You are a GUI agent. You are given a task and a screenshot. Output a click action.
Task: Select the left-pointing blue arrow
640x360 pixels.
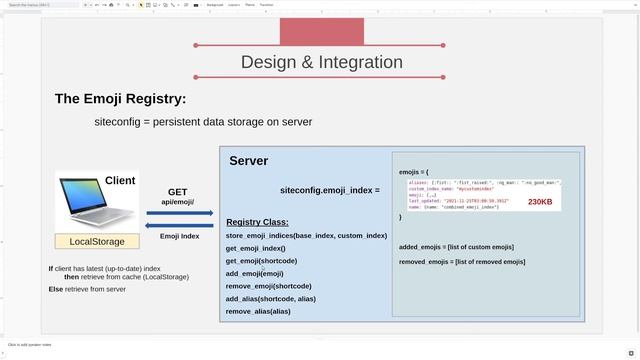[180, 225]
